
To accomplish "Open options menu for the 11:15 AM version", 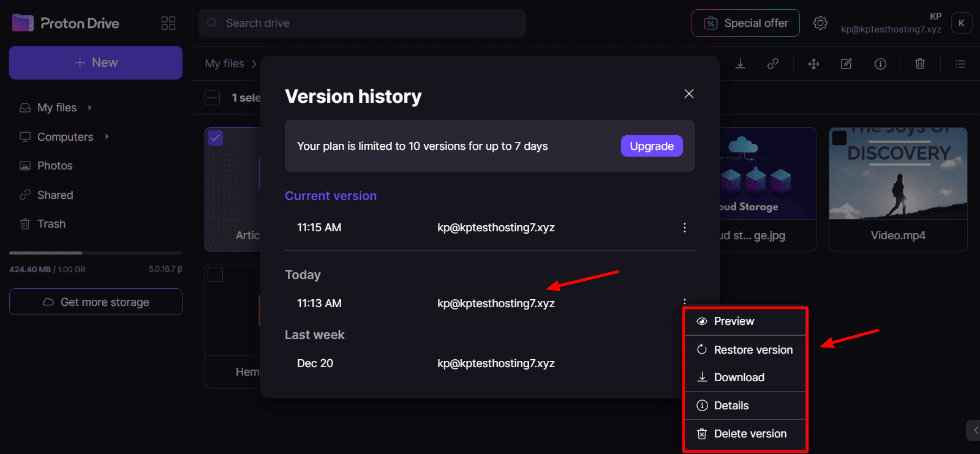I will coord(684,228).
